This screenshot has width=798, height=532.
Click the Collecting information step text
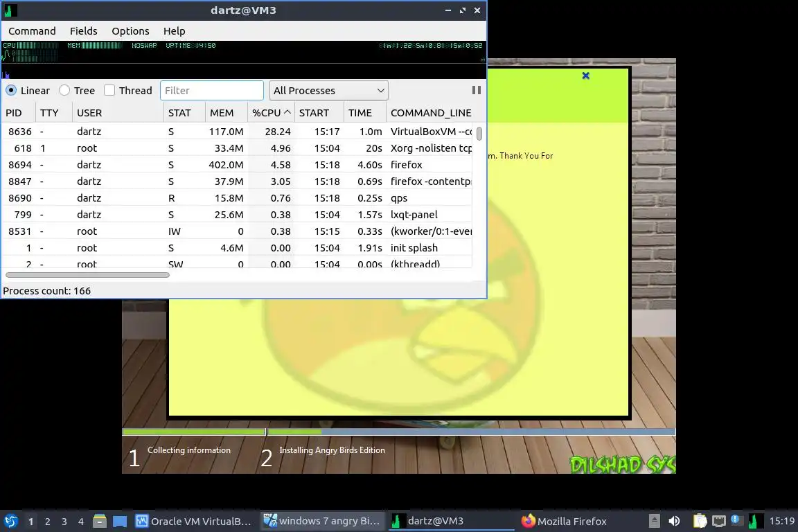pyautogui.click(x=189, y=450)
